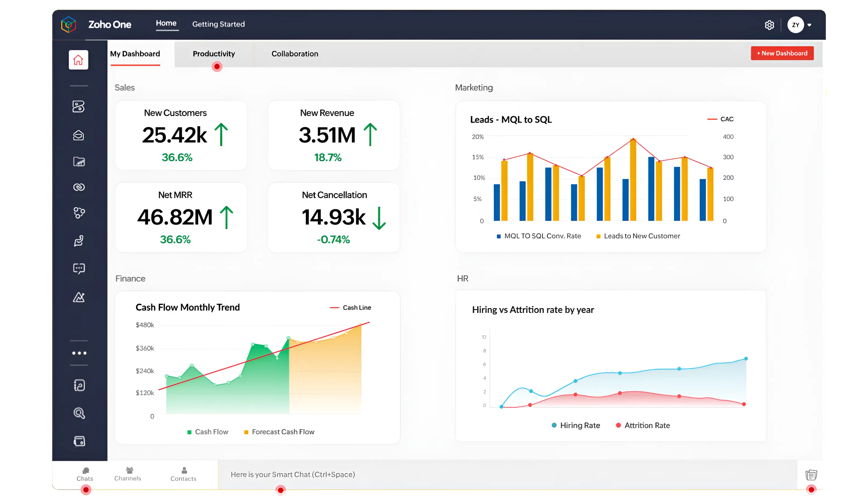Click the feed icon at bottom right
Screen dimensions: 863x504
812,474
